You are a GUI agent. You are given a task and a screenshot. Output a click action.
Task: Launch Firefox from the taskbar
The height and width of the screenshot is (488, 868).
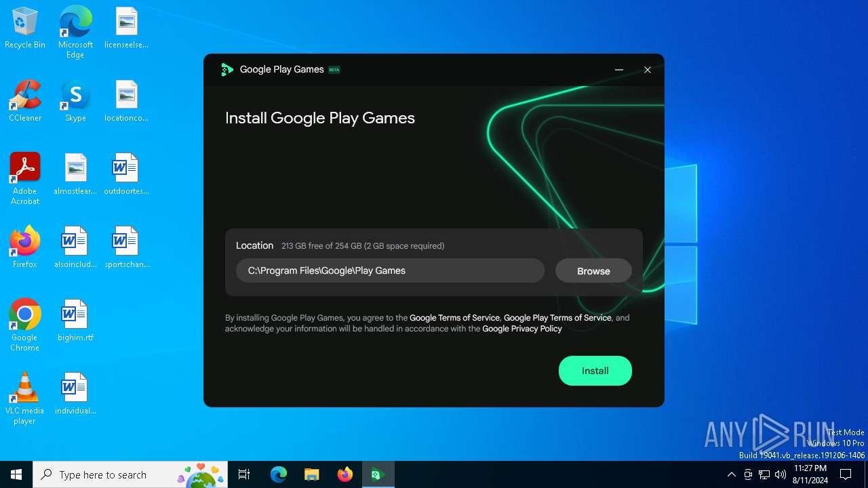[x=345, y=474]
